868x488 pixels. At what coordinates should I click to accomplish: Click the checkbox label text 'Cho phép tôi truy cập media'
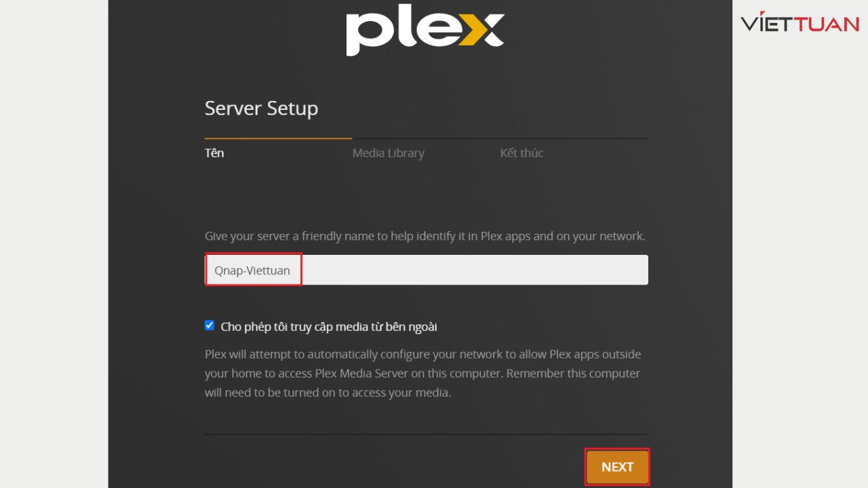tap(329, 326)
